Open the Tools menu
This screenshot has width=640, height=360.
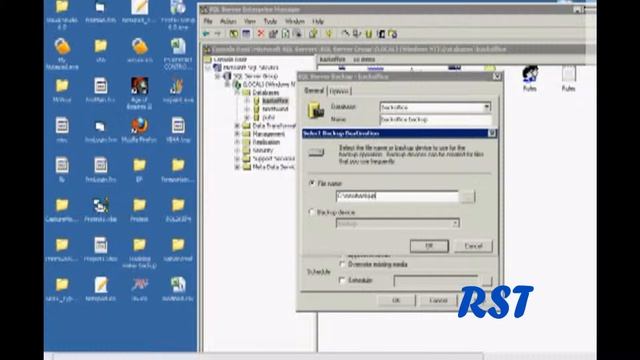point(270,21)
